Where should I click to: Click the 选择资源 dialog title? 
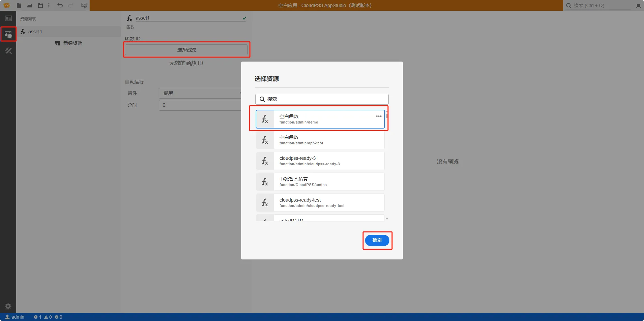tap(267, 79)
